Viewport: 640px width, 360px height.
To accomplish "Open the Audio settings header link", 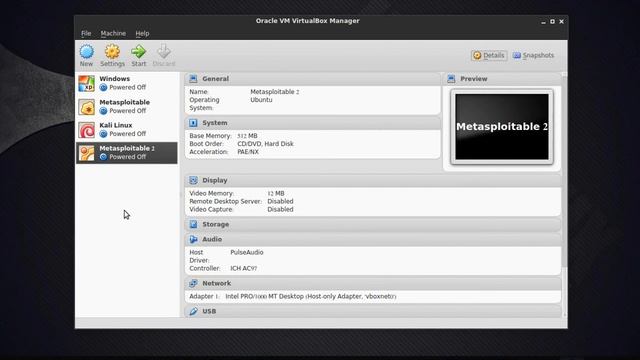I will coord(212,239).
